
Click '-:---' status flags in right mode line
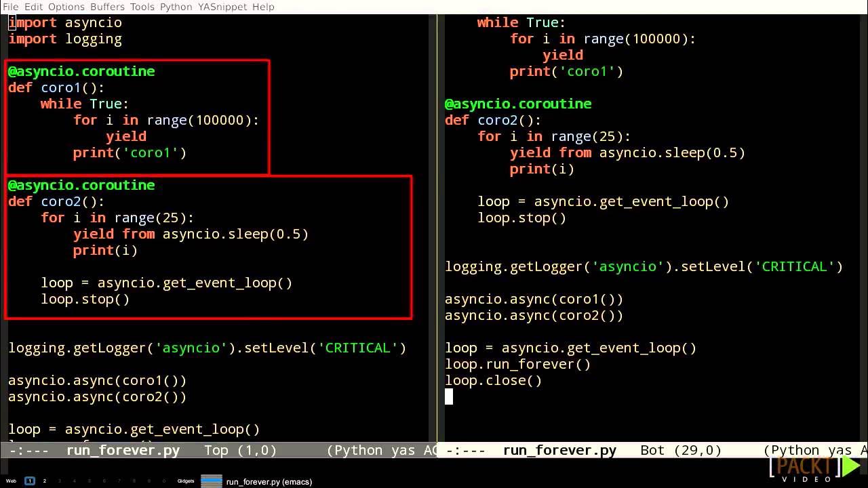[x=465, y=450]
